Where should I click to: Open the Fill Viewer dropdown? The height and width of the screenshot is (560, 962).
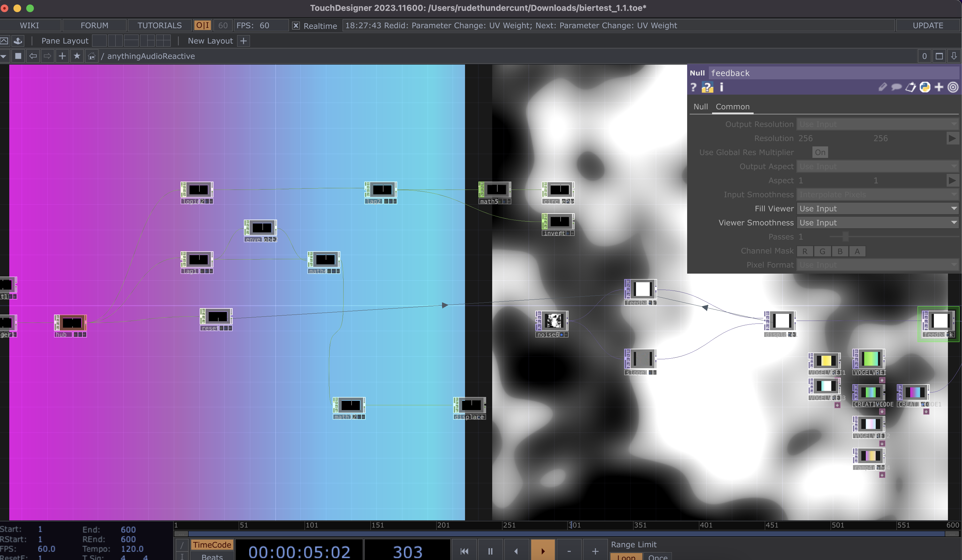pos(878,208)
